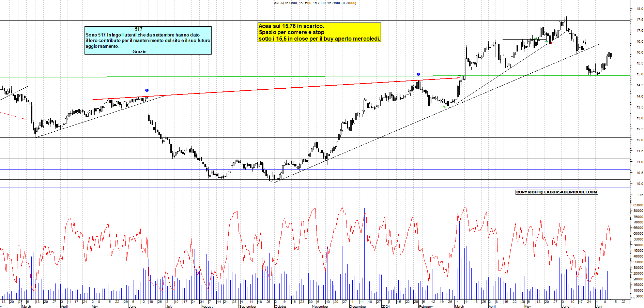This screenshot has height=308, width=644.
Task: Click the February month label on time axis
Action: coord(426,306)
